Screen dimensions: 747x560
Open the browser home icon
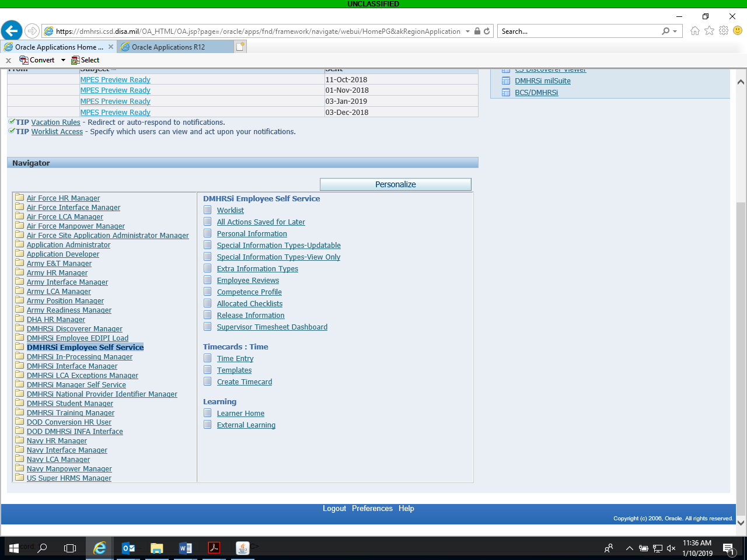point(694,31)
